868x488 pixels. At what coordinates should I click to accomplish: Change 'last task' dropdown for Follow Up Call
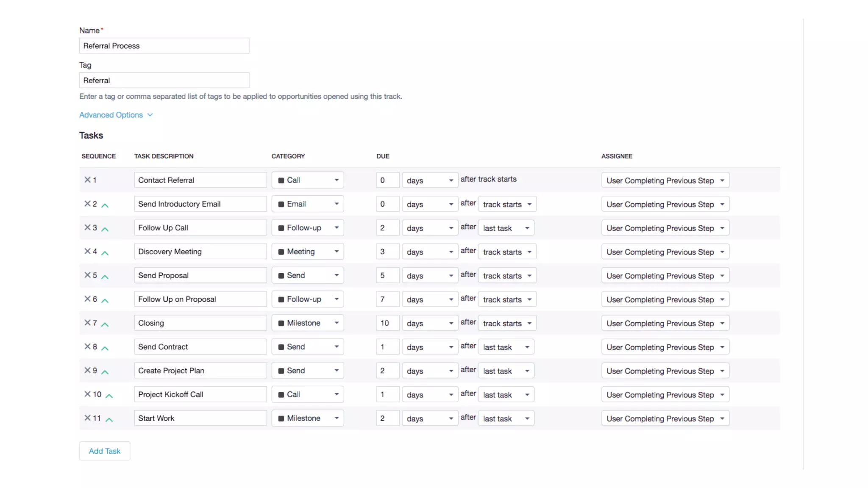point(506,228)
